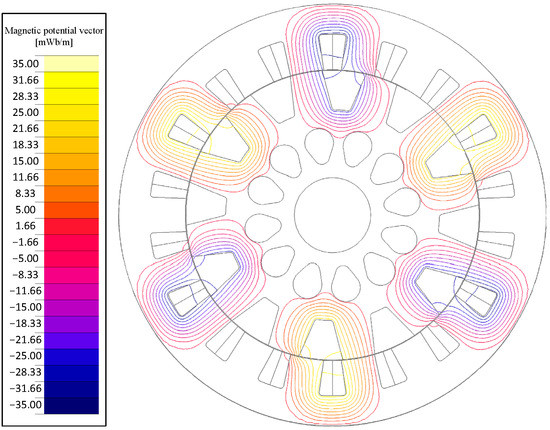The height and width of the screenshot is (430, 550).
Task: Click the lower-left stator slot with purple contours
Action: pyautogui.click(x=203, y=283)
